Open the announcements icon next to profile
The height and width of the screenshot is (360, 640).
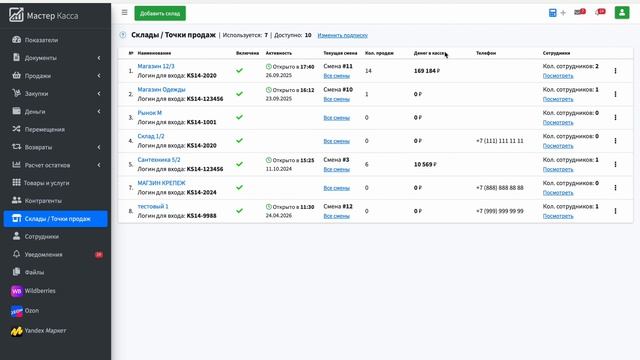click(x=600, y=12)
